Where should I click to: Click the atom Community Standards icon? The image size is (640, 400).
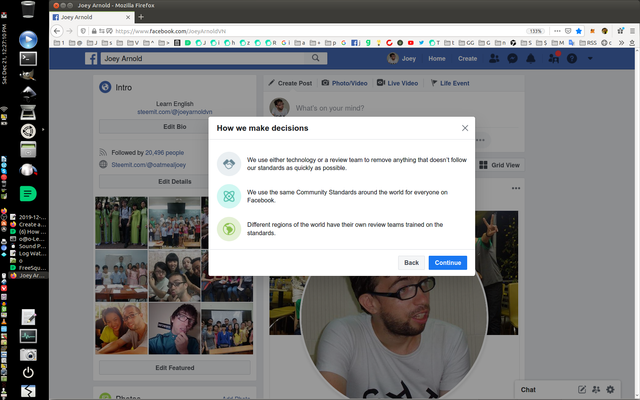[x=229, y=196]
